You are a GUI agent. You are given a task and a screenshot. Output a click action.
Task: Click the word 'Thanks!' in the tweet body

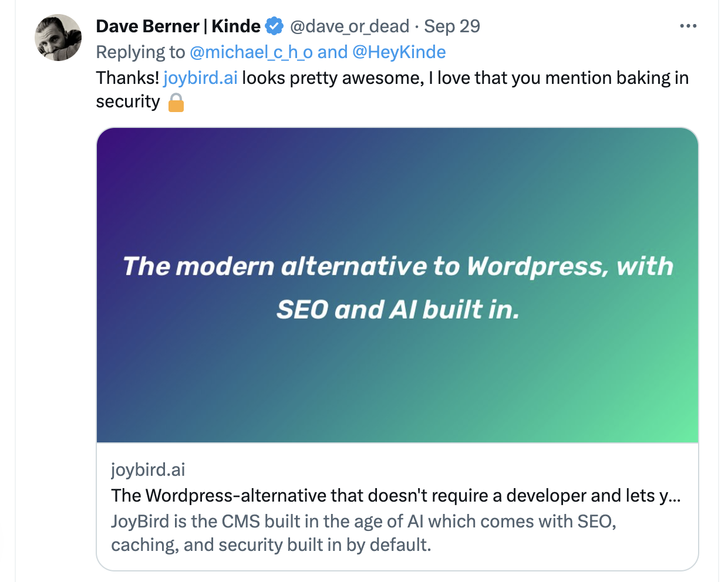click(x=127, y=77)
